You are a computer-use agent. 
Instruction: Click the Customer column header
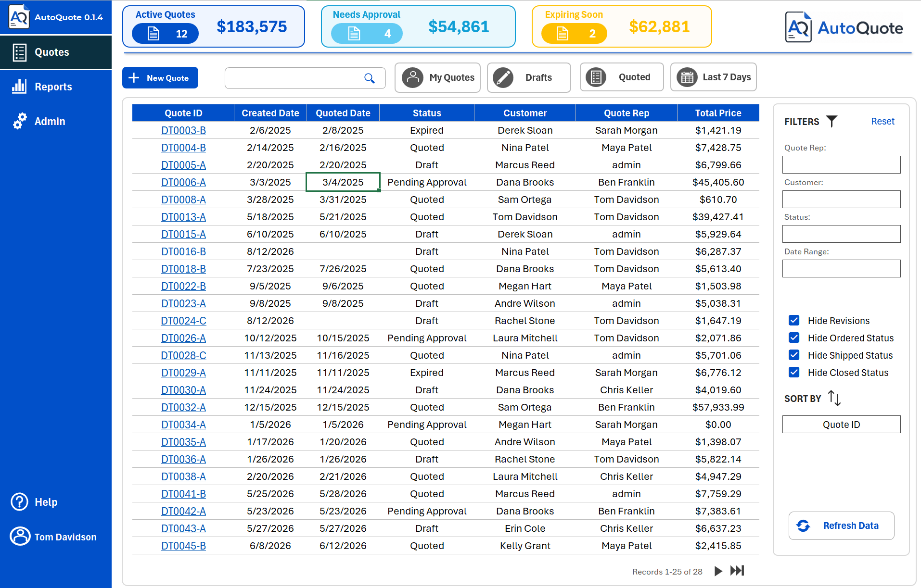click(525, 113)
